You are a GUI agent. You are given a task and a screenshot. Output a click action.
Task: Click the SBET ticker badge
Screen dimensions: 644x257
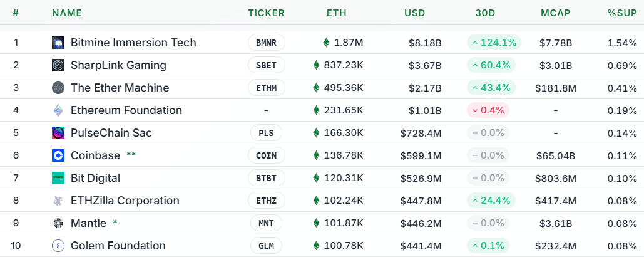266,65
